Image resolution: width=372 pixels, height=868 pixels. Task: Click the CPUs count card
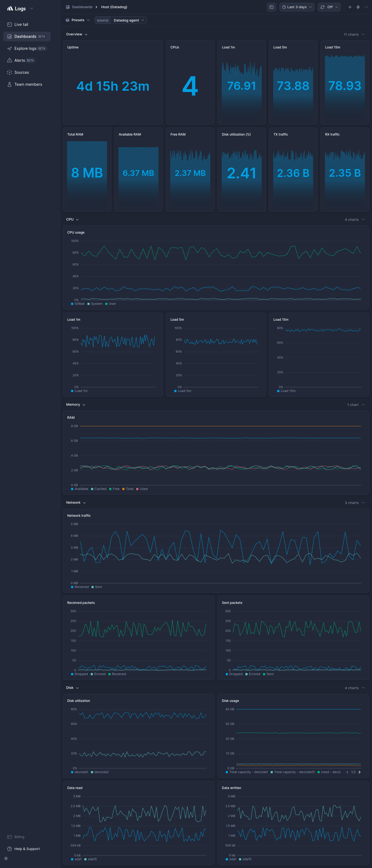(x=190, y=83)
